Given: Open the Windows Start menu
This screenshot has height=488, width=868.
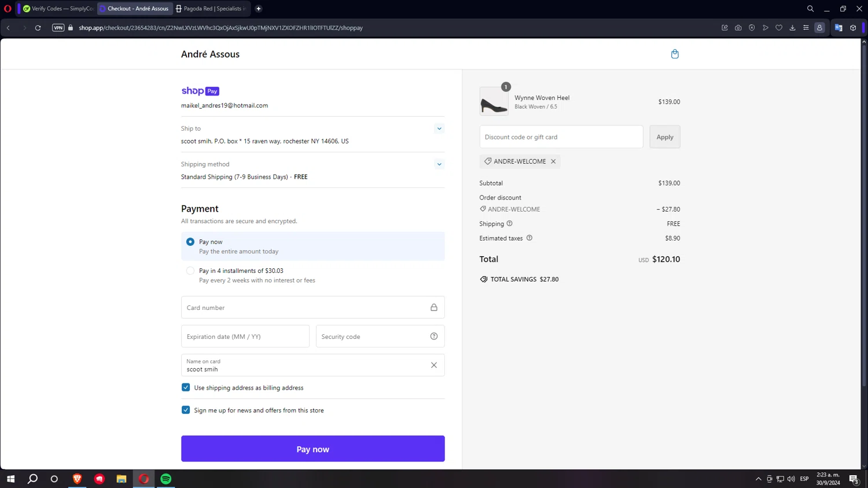Looking at the screenshot, I should click(10, 479).
